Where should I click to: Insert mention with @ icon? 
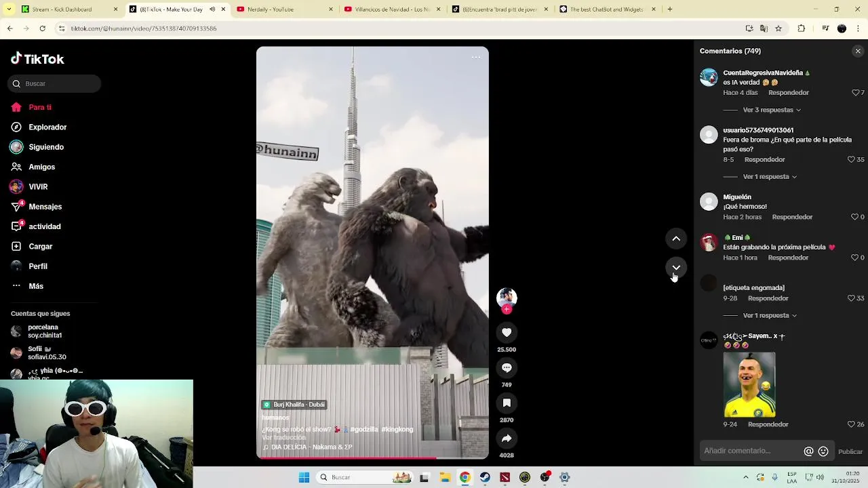coord(808,451)
